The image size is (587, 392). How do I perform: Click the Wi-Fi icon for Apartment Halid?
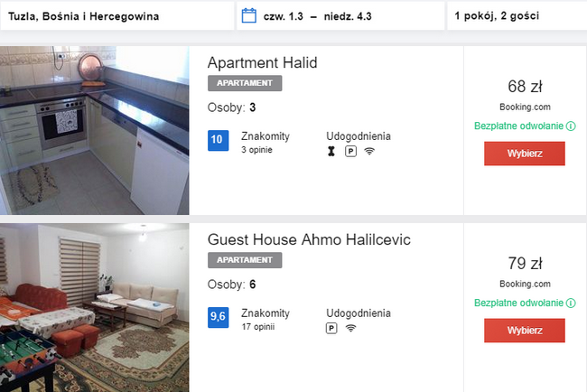(x=369, y=151)
